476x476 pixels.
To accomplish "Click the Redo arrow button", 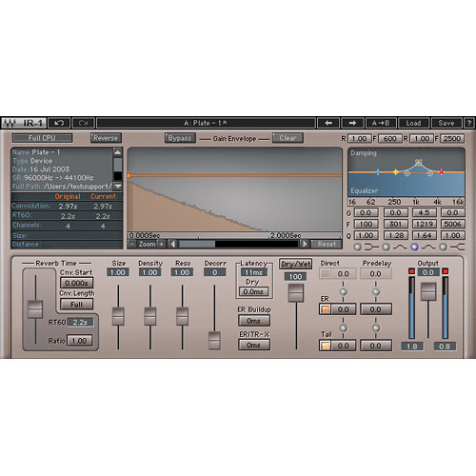I will tap(84, 123).
